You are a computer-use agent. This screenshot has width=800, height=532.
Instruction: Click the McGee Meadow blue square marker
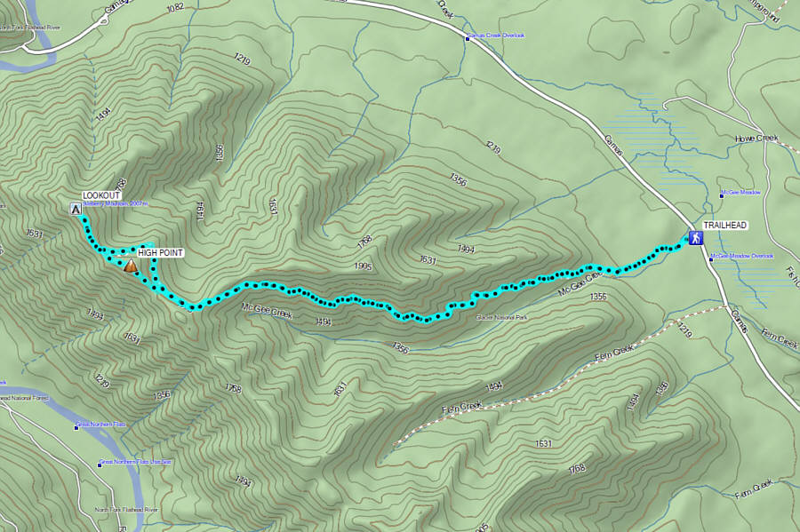click(x=722, y=195)
